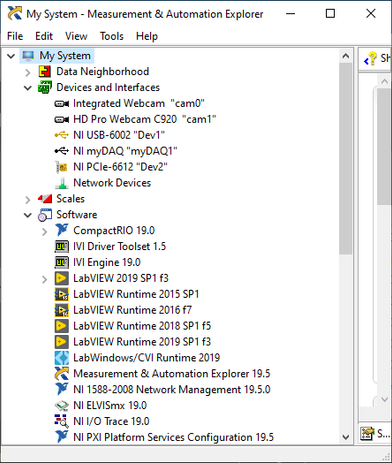Click the Data Neighborhood icon

click(45, 71)
